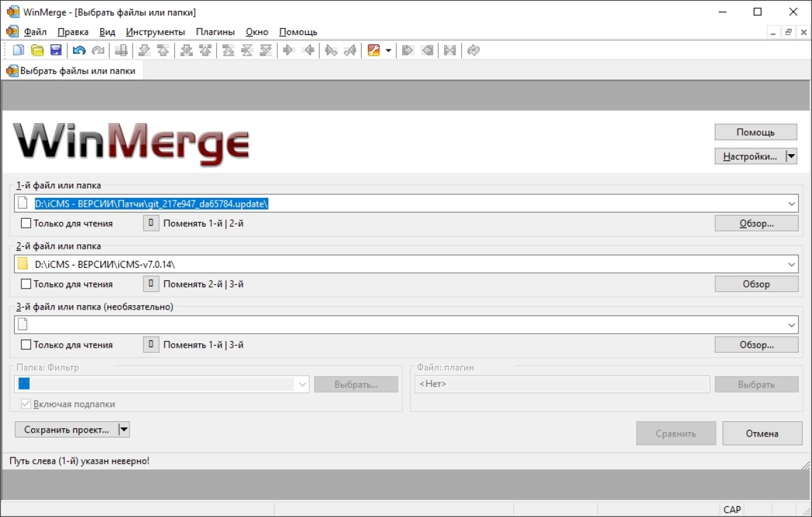This screenshot has height=517, width=812.
Task: Toggle the 'Включая подпапки' checkbox
Action: [x=26, y=404]
